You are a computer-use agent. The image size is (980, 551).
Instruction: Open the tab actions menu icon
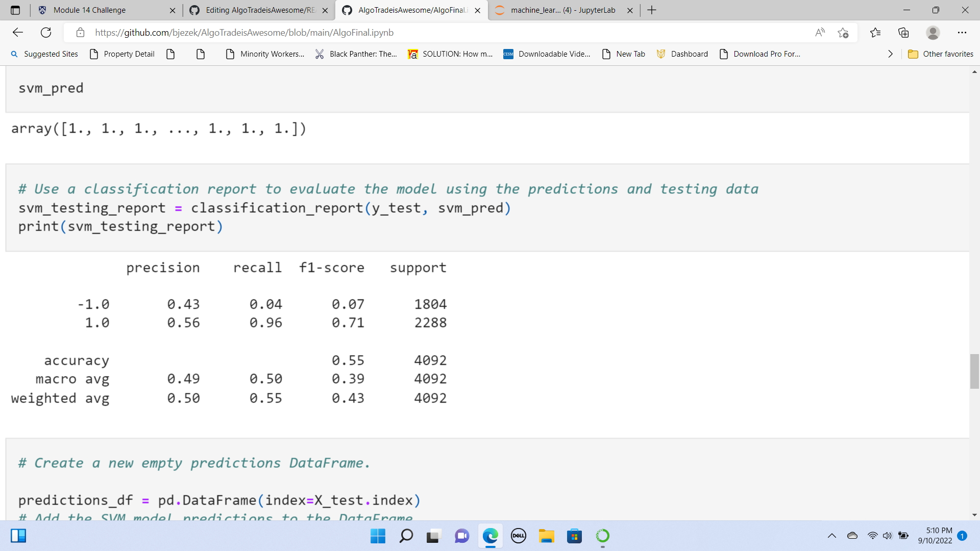point(15,10)
